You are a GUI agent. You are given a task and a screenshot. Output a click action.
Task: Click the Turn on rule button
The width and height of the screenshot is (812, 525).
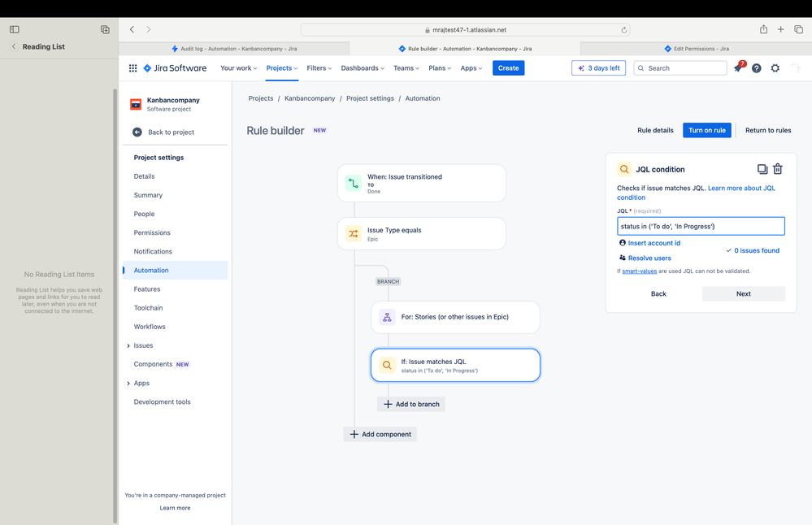pos(707,130)
